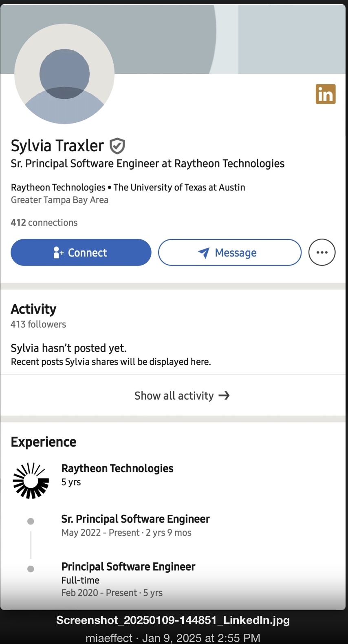Click the Greater Tampa Bay Area location
Image resolution: width=348 pixels, height=644 pixels.
[59, 200]
